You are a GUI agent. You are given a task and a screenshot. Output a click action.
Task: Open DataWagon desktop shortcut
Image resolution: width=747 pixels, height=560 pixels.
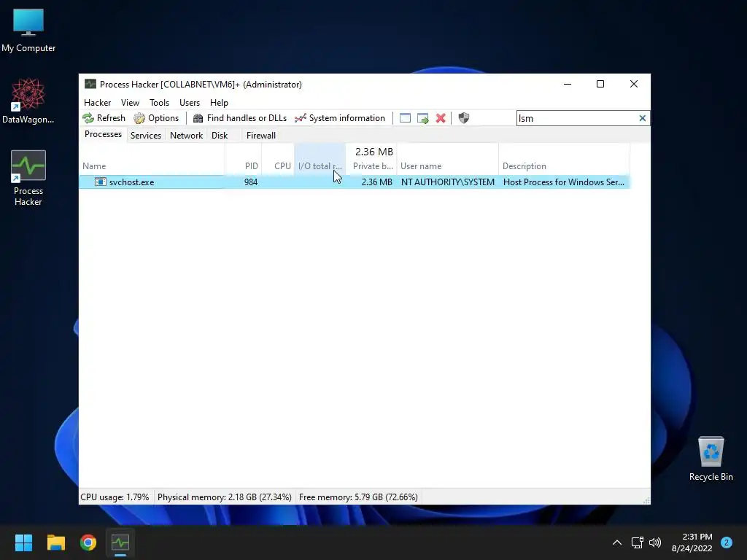click(x=28, y=101)
